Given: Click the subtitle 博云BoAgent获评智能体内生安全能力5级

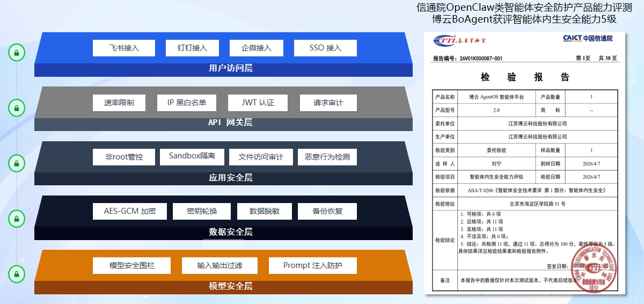Looking at the screenshot, I should click(x=524, y=19).
